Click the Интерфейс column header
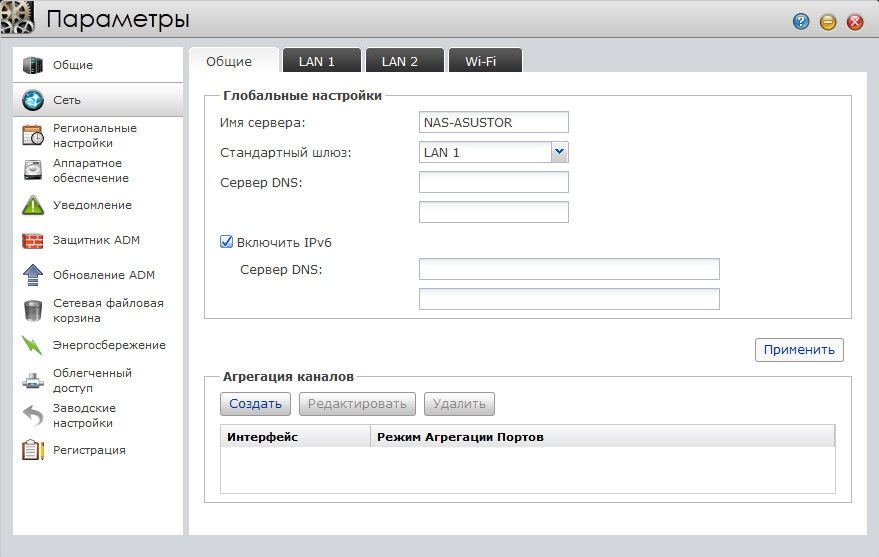The width and height of the screenshot is (879, 557). click(295, 437)
